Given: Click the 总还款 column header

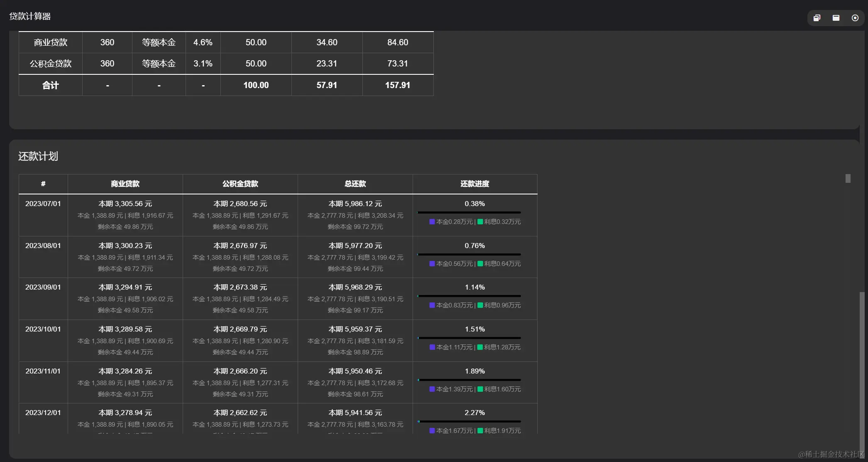Looking at the screenshot, I should coord(355,184).
